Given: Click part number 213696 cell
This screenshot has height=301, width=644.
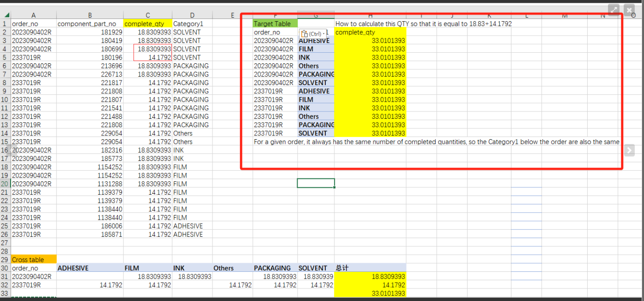Looking at the screenshot, I should pyautogui.click(x=90, y=66).
